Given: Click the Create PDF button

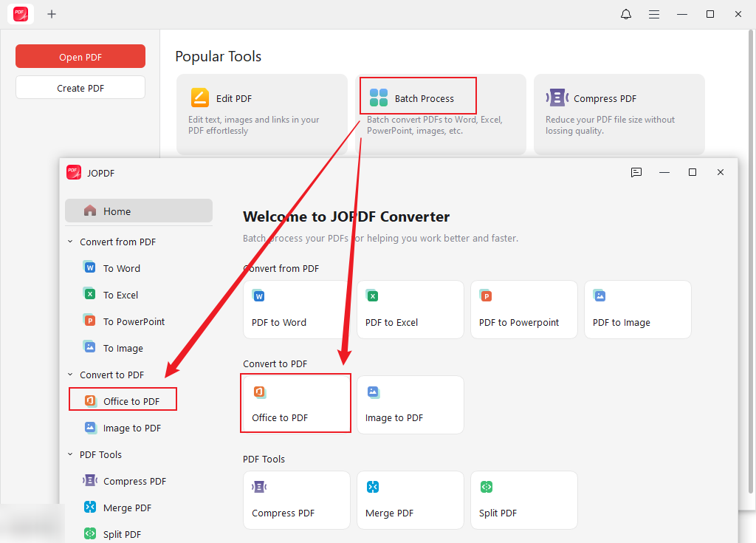Looking at the screenshot, I should [80, 86].
